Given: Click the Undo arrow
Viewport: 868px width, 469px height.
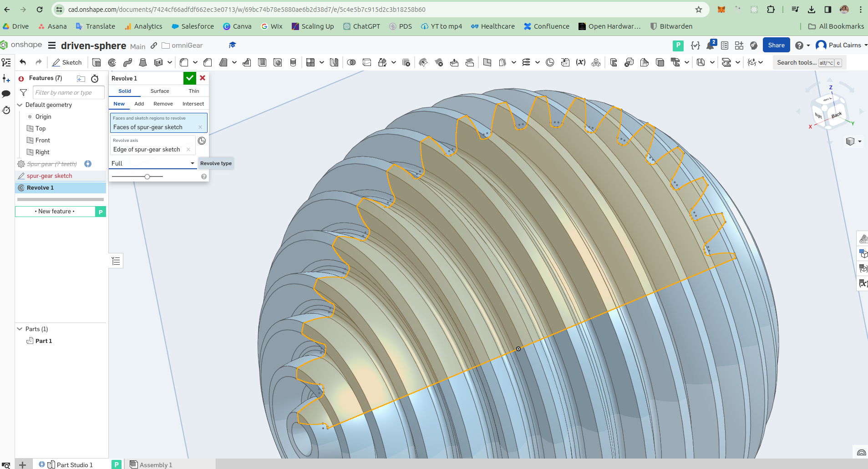Looking at the screenshot, I should 23,62.
